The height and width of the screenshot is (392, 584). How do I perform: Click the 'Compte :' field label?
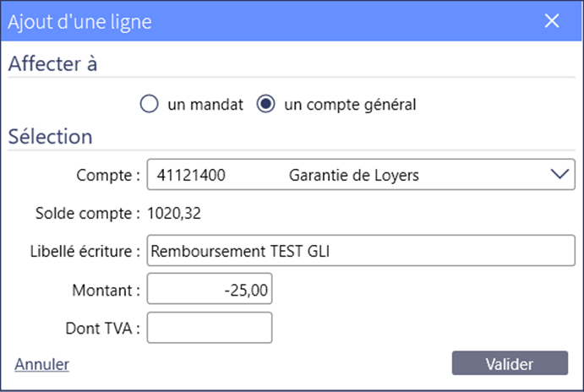pyautogui.click(x=108, y=175)
